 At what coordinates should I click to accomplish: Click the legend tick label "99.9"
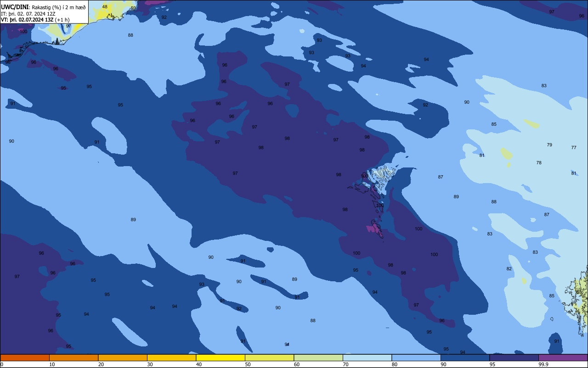(543, 364)
